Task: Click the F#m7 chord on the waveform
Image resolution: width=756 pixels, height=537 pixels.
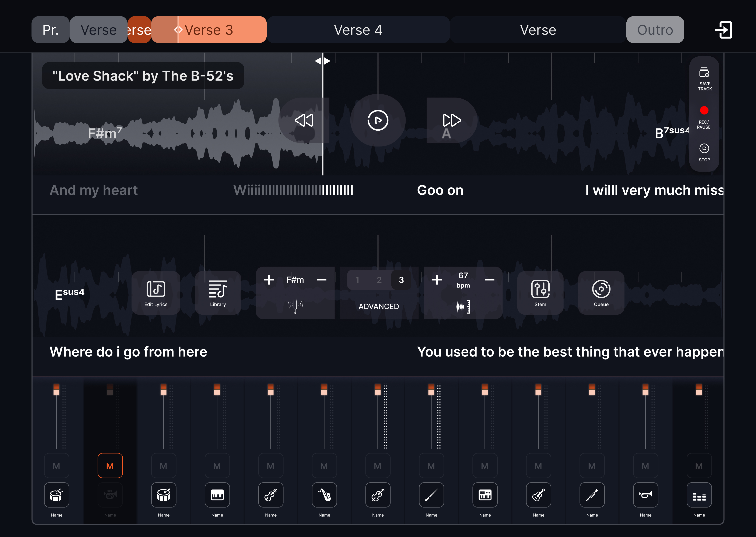Action: (105, 133)
